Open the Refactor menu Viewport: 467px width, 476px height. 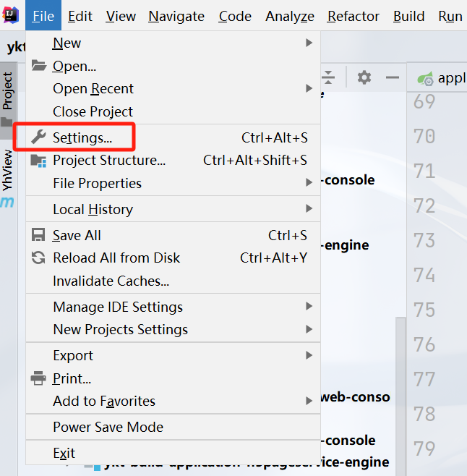353,16
